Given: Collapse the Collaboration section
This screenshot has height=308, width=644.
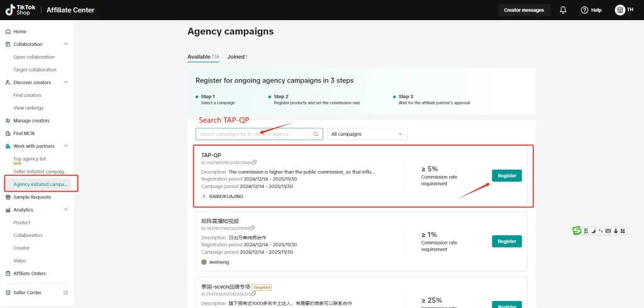Looking at the screenshot, I should (65, 45).
